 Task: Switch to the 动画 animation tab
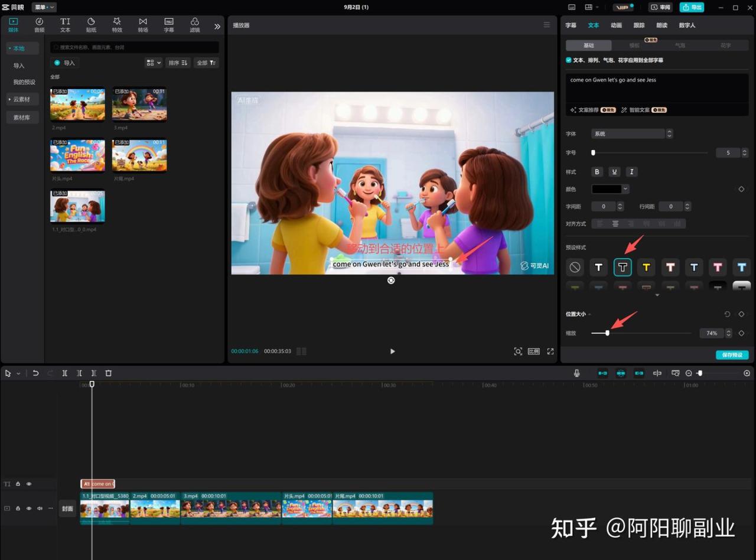[x=616, y=25]
